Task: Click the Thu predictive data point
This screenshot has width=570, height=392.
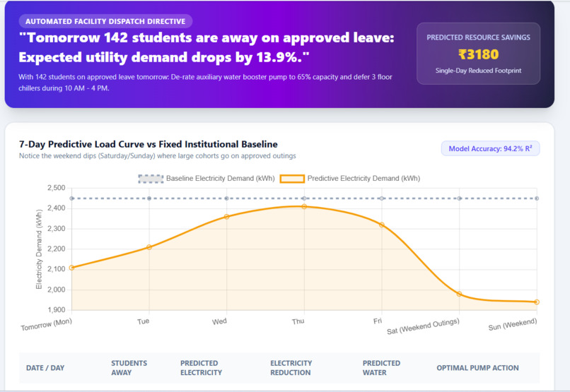Action: [x=304, y=206]
